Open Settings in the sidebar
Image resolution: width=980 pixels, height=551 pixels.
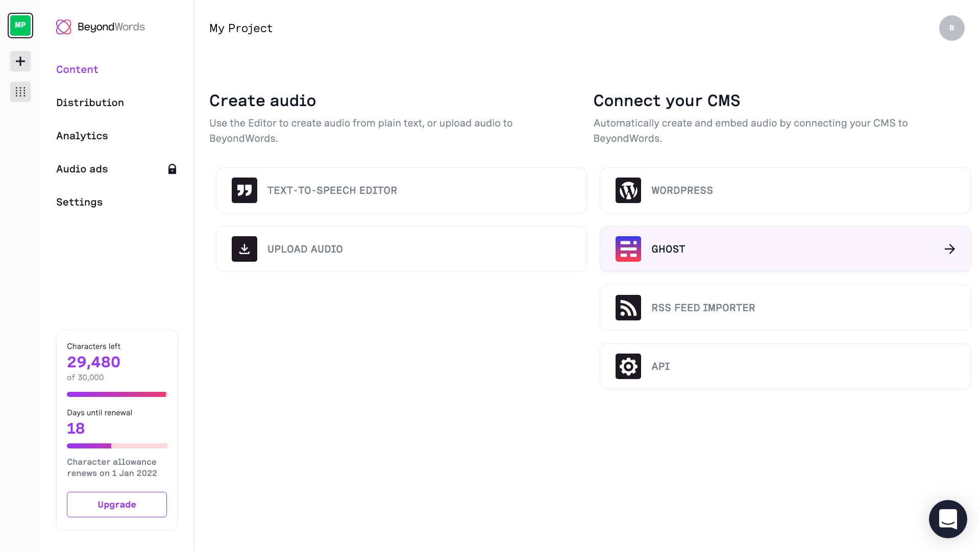[79, 202]
